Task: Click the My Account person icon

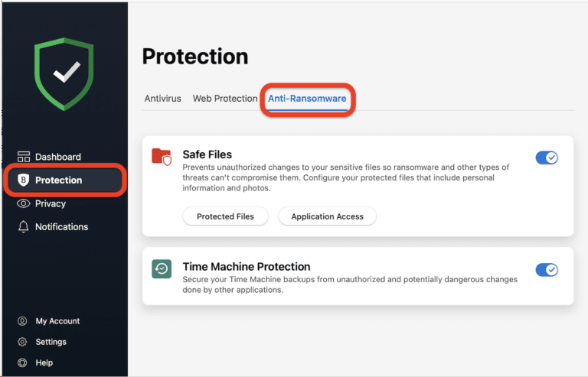Action: pyautogui.click(x=22, y=321)
